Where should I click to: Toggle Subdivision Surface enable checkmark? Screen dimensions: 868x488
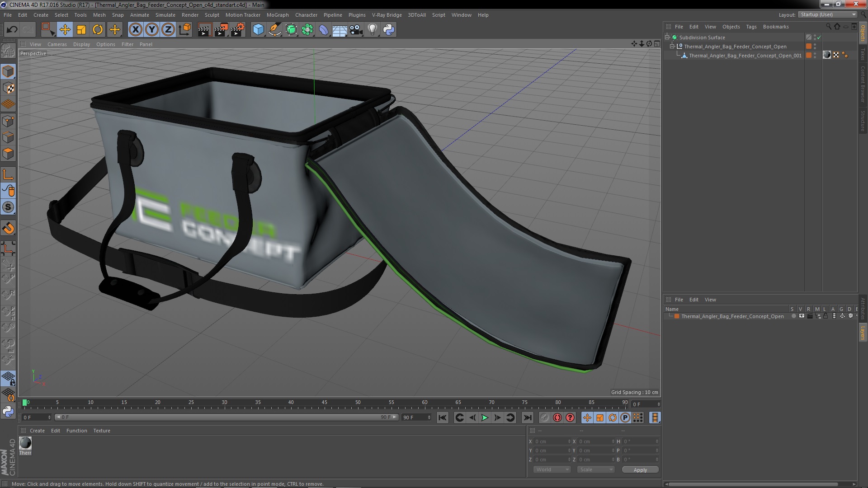[819, 38]
